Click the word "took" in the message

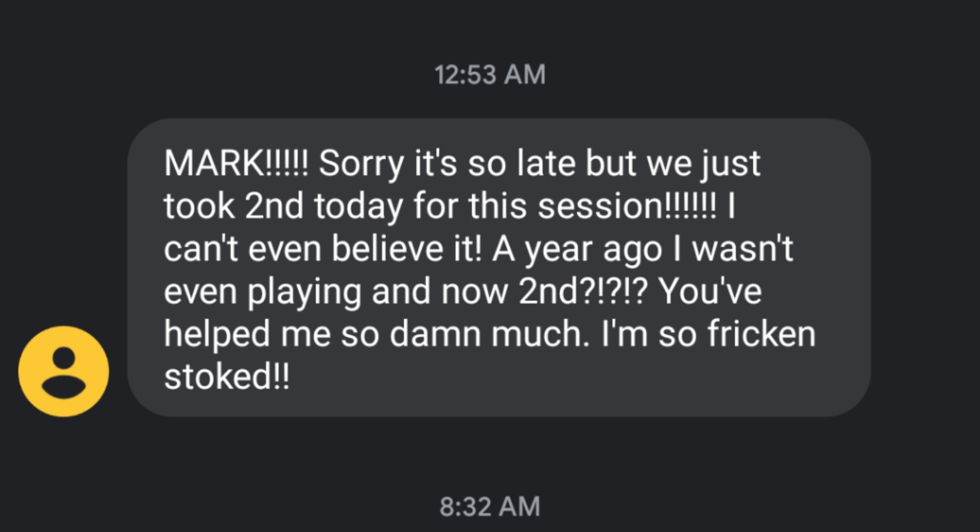[199, 206]
